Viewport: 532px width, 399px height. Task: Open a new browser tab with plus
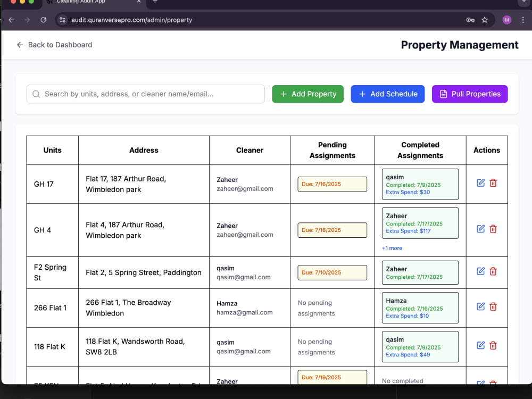(155, 2)
